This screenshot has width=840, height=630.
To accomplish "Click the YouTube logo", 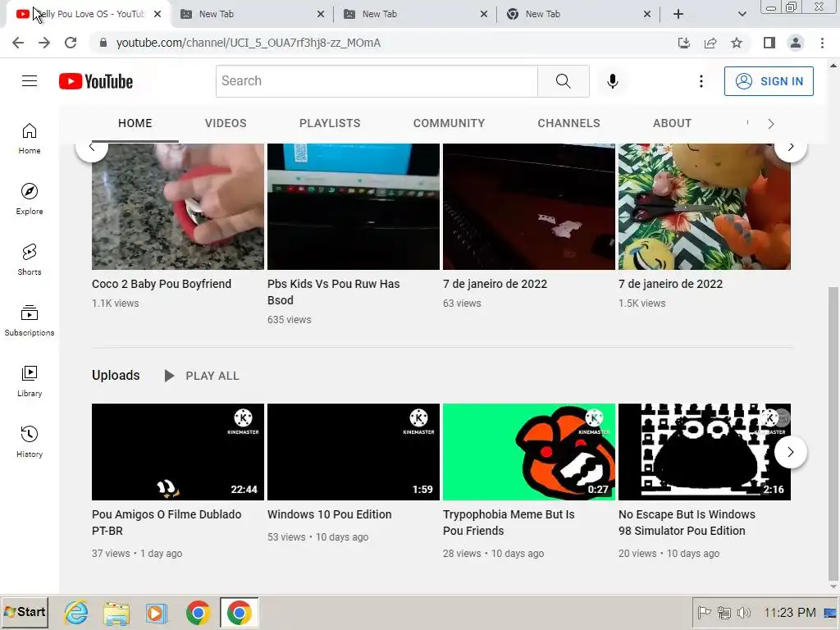I will click(96, 81).
